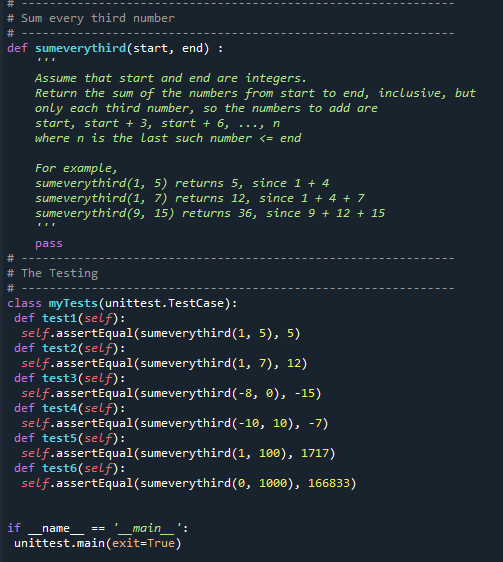
Task: Click the 'end' parameter in the def line
Action: coord(193,48)
